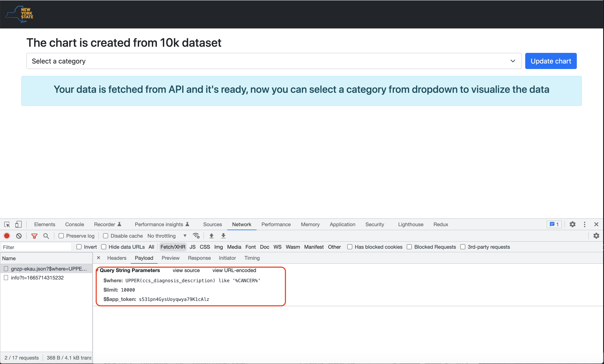Click the Export HAR download icon
The image size is (604, 364).
[x=223, y=236]
